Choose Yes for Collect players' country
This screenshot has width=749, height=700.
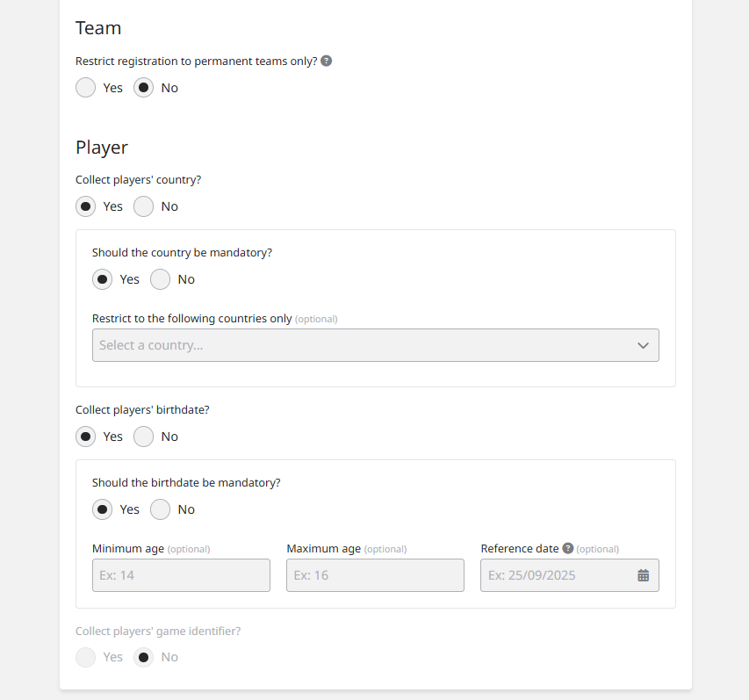86,206
